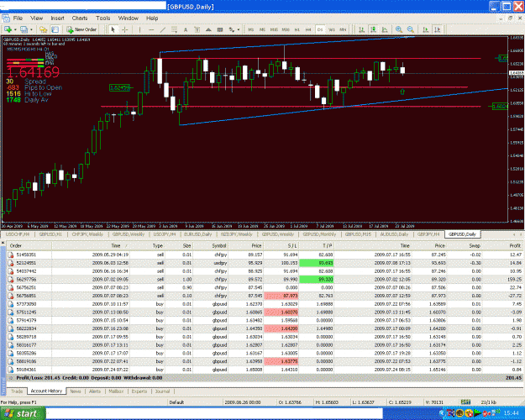Viewport: 525px width, 420px height.
Task: Switch to M1 timeframe
Action: tap(251, 29)
